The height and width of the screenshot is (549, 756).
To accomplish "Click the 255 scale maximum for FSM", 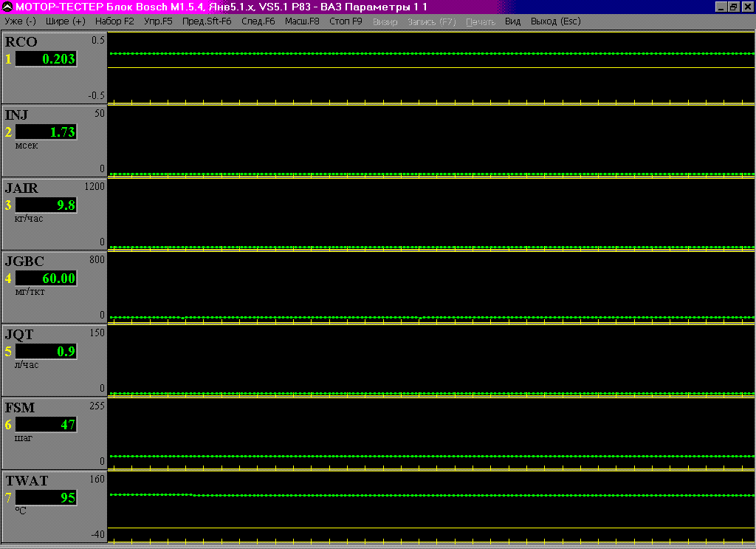I will (x=97, y=406).
